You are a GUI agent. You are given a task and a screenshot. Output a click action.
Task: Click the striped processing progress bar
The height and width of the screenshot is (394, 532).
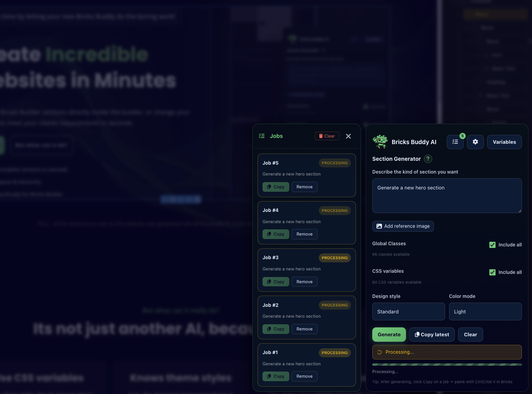pos(447,365)
